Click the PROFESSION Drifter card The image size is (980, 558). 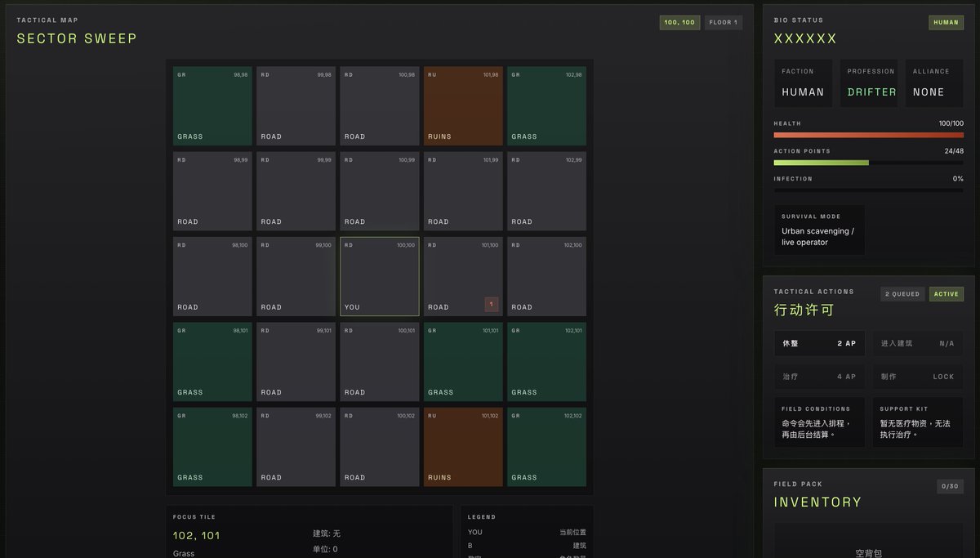pos(868,83)
